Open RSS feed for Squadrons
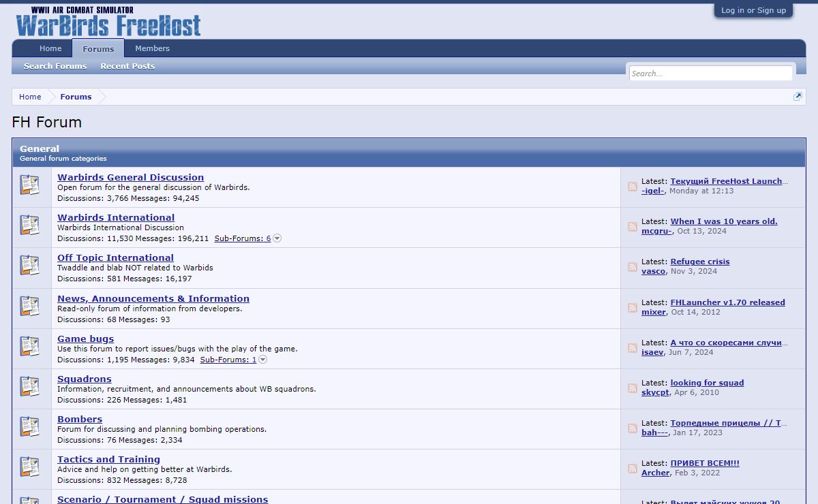Viewport: 818px width, 504px height. (633, 388)
